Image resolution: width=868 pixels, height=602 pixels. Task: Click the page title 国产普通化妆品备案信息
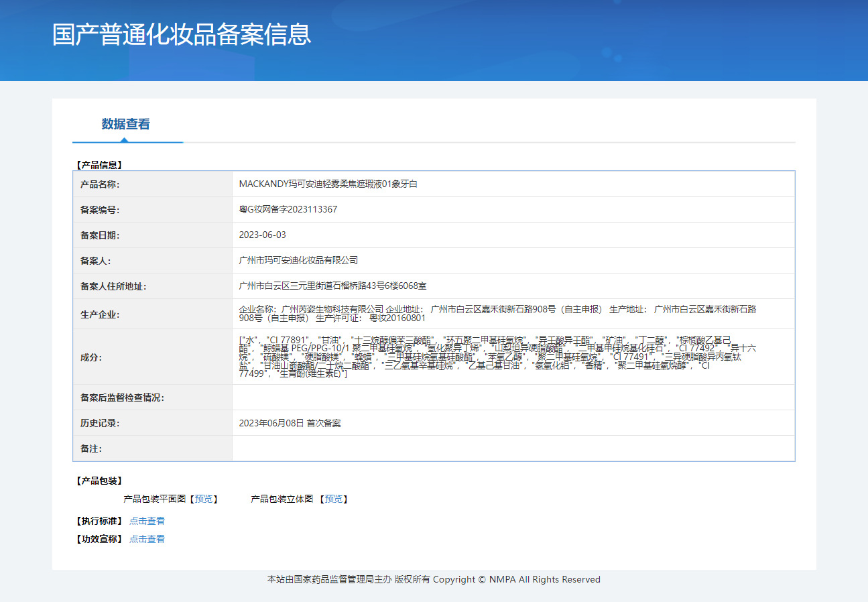pos(182,34)
